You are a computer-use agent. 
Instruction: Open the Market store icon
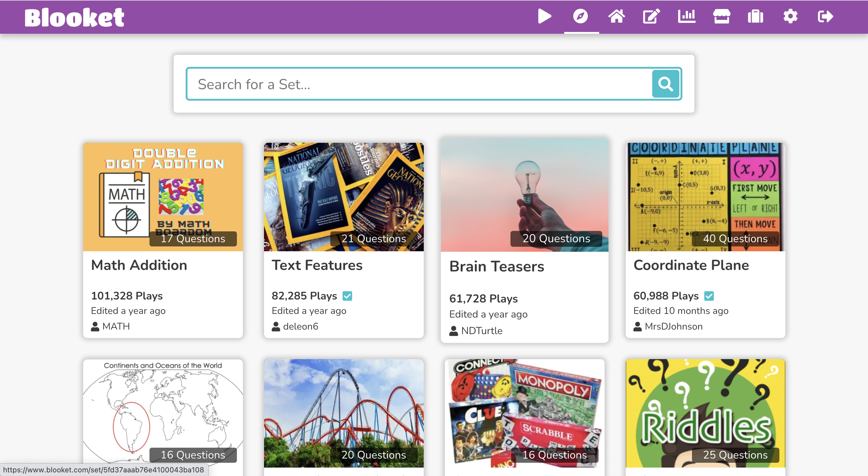(722, 17)
